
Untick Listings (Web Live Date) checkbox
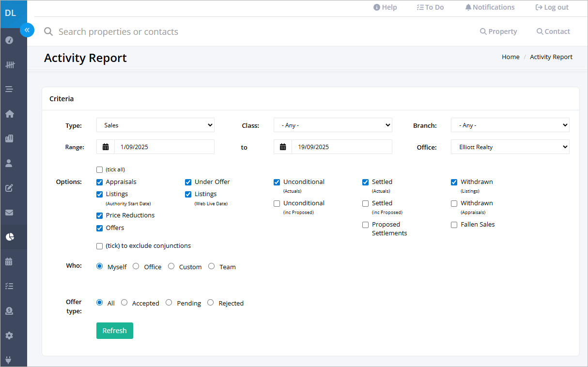188,195
